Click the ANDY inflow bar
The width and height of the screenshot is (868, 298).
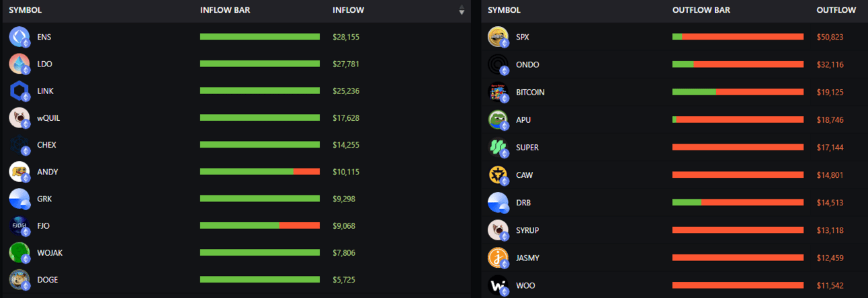[260, 171]
